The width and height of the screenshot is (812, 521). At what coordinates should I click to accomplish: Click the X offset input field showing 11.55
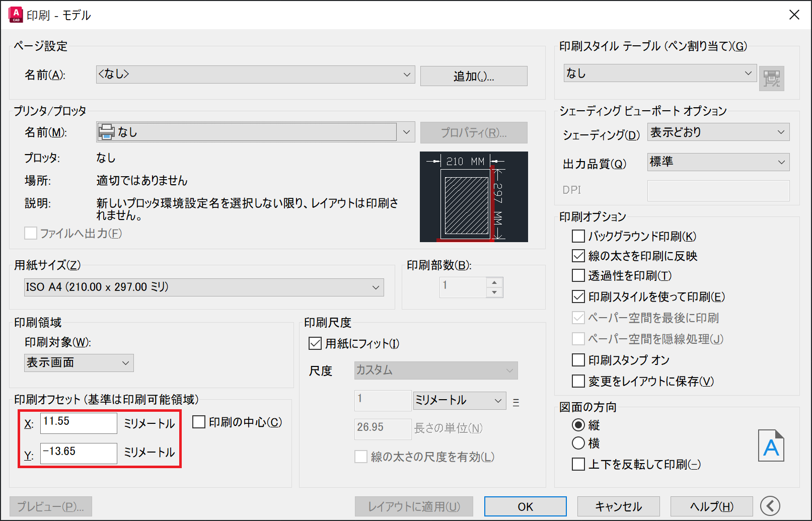click(78, 423)
